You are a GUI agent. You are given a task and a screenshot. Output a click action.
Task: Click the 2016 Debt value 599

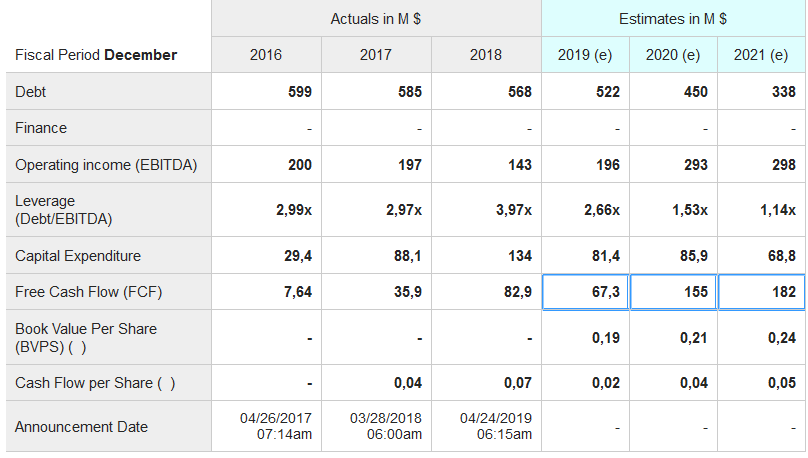(x=299, y=92)
